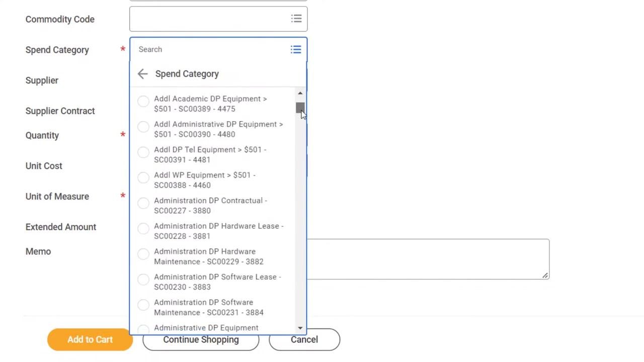Select Administration DP Software Maintenance radio button
Image resolution: width=644 pixels, height=362 pixels.
(x=143, y=305)
